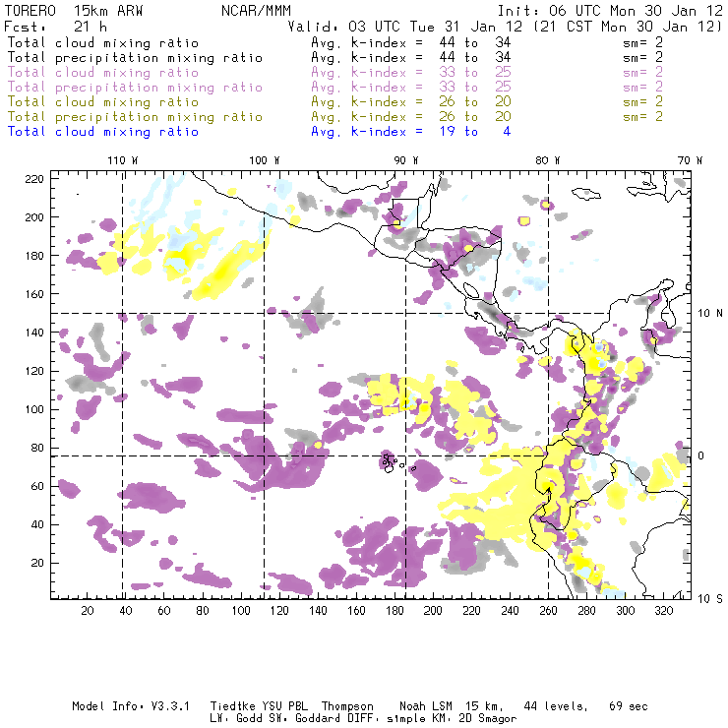
Task: Click the "100" tick on the horizontal axis
Action: [x=241, y=611]
